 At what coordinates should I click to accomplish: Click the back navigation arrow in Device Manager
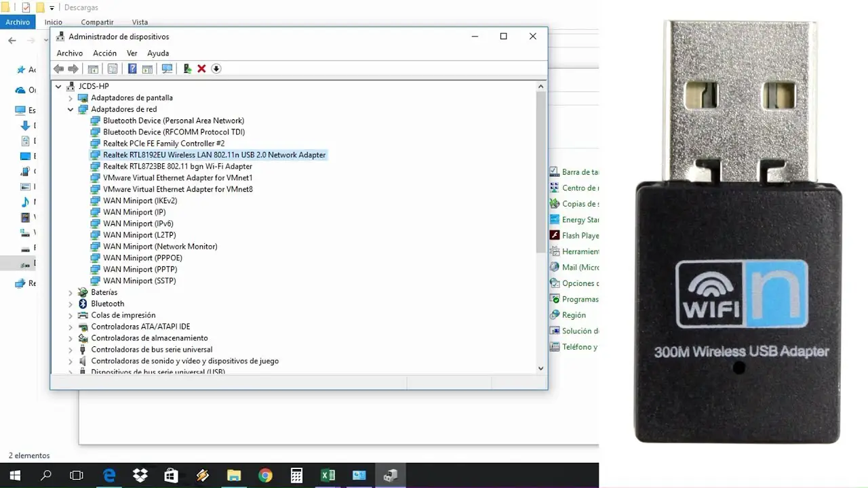(x=58, y=68)
